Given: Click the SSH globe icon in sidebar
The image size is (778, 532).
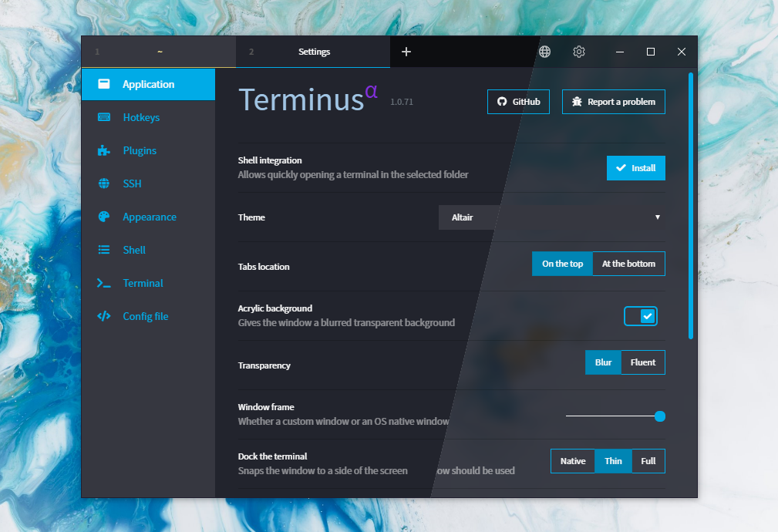Looking at the screenshot, I should coord(103,184).
